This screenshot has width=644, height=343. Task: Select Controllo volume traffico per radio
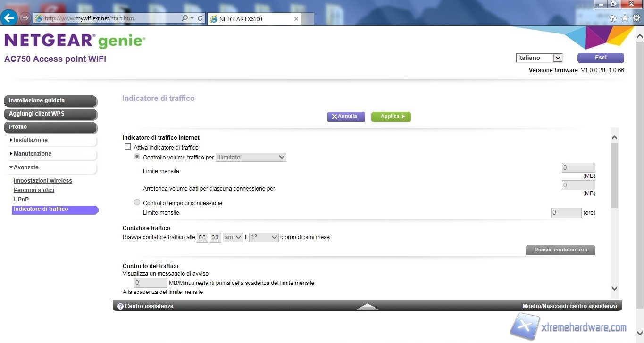coord(137,157)
